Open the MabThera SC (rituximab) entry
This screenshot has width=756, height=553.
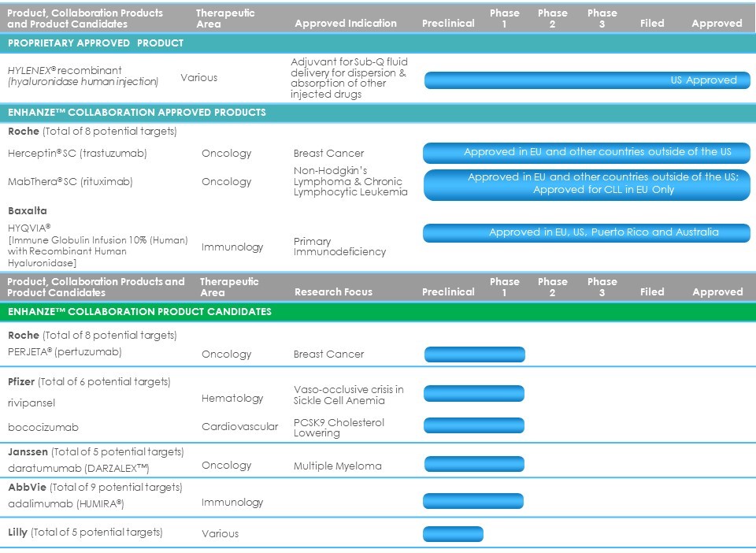click(70, 181)
